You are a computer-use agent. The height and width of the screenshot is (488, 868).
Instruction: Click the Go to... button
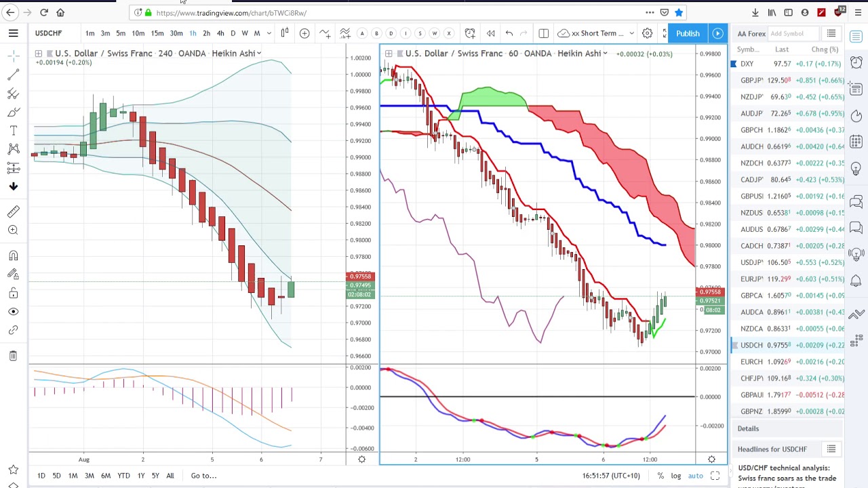coord(203,475)
